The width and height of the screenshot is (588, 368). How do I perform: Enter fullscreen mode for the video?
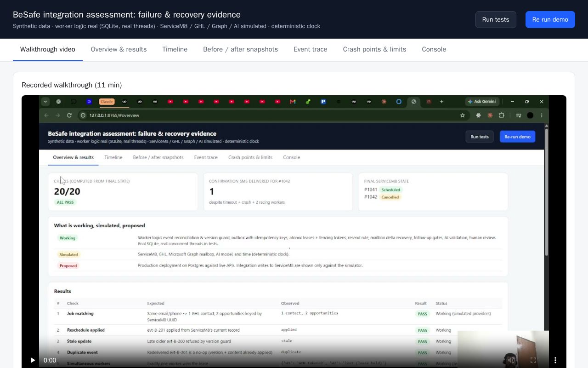pyautogui.click(x=533, y=360)
